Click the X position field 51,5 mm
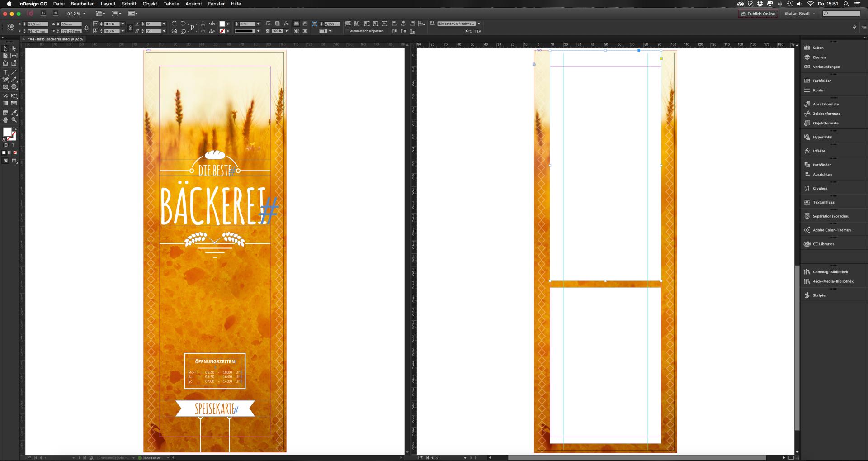Screen dimensions: 868x461 [38, 24]
